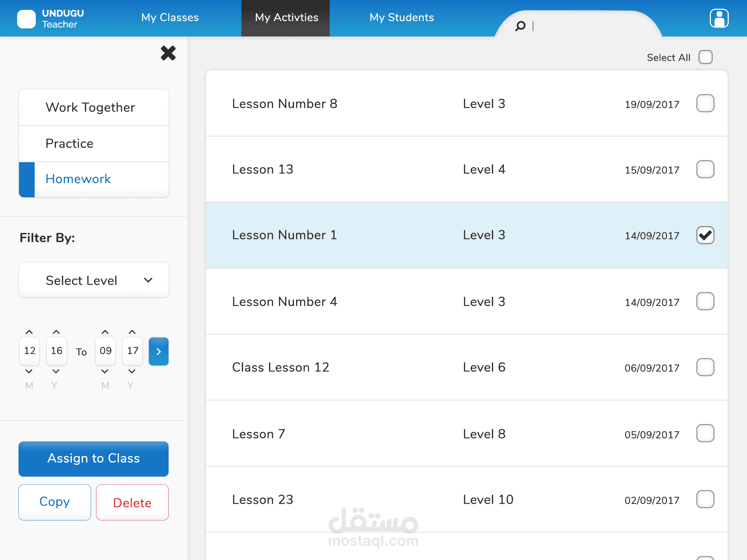Open the My Students tab
The width and height of the screenshot is (747, 560).
point(402,17)
